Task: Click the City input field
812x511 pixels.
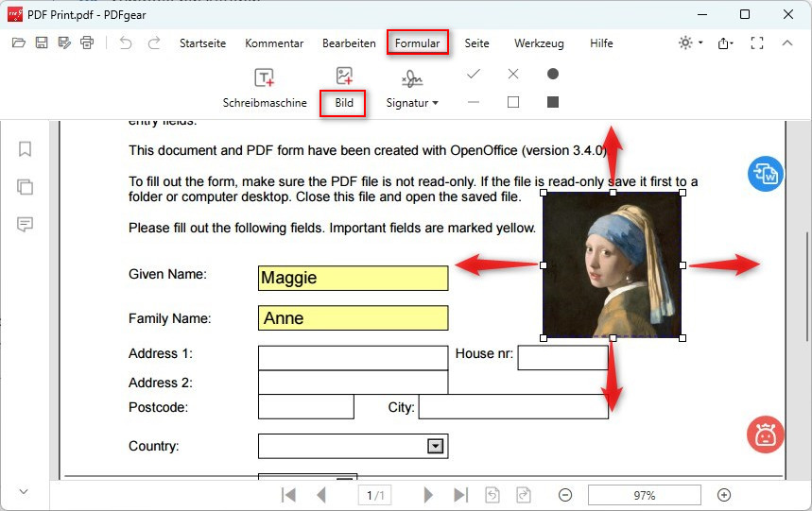Action: [513, 406]
